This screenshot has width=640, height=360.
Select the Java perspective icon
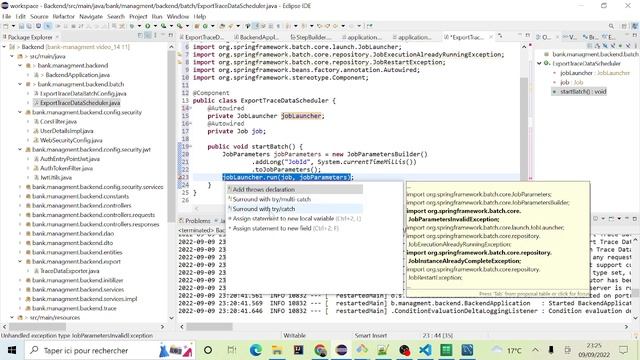634,26
